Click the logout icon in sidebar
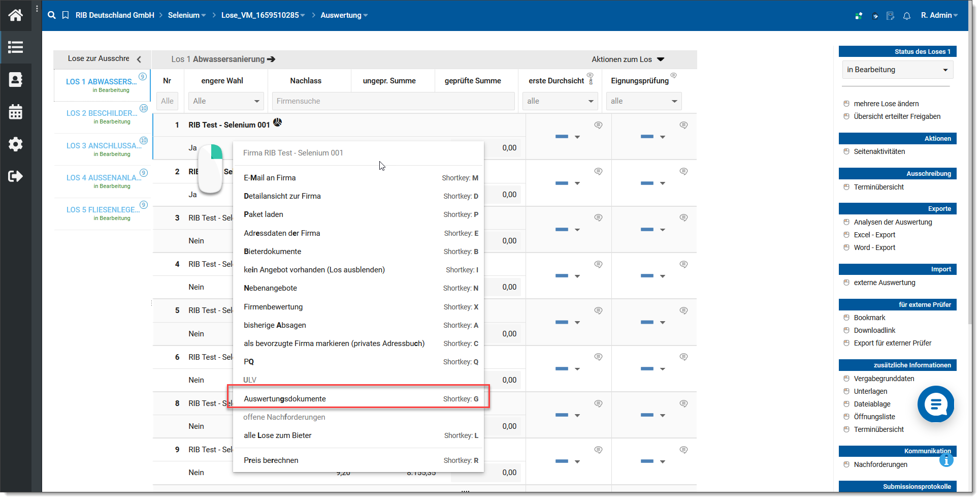This screenshot has height=500, width=980. [x=15, y=176]
